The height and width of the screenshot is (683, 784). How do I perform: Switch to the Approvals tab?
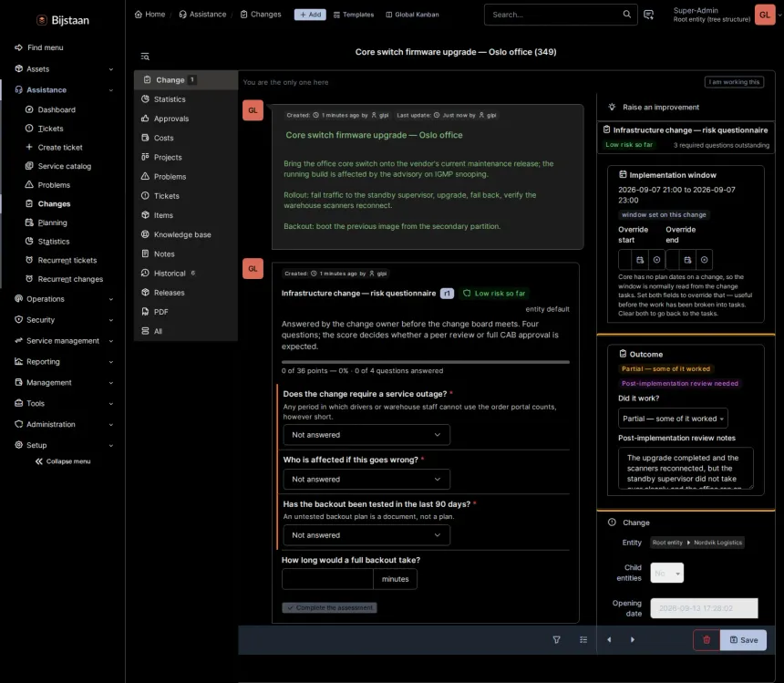[x=186, y=119]
